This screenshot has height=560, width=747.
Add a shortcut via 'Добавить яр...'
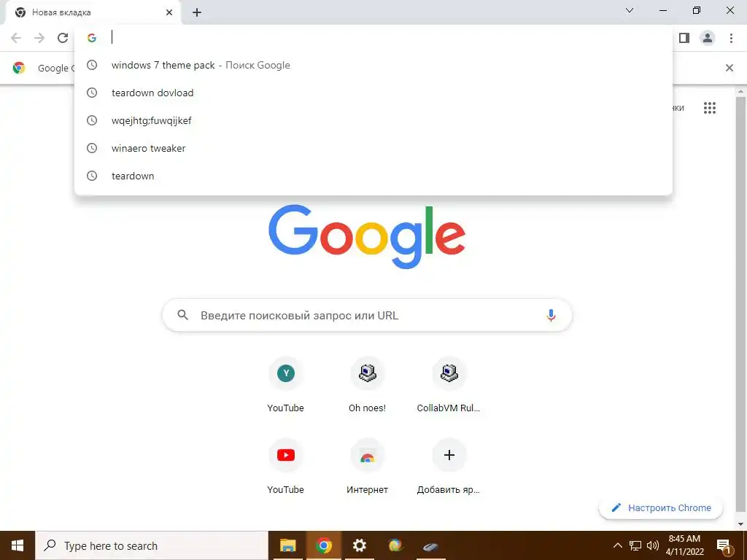tap(449, 467)
